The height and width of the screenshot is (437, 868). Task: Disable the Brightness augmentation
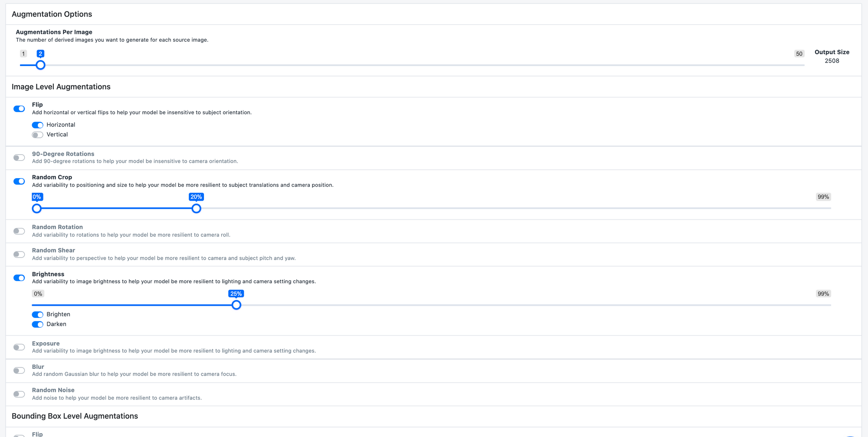tap(19, 278)
